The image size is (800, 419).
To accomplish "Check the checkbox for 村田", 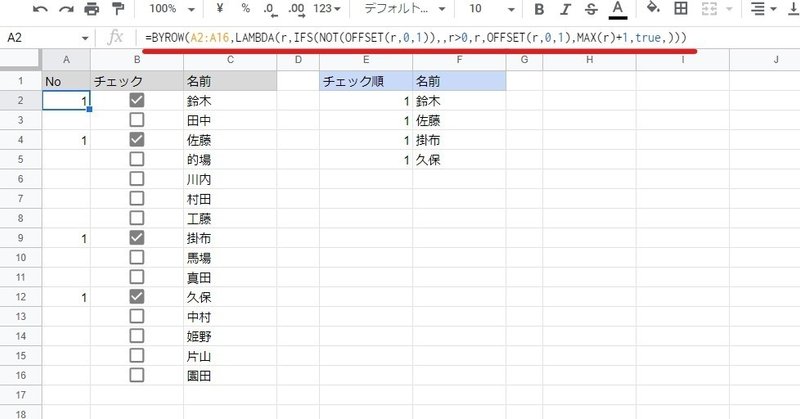I will coord(137,199).
